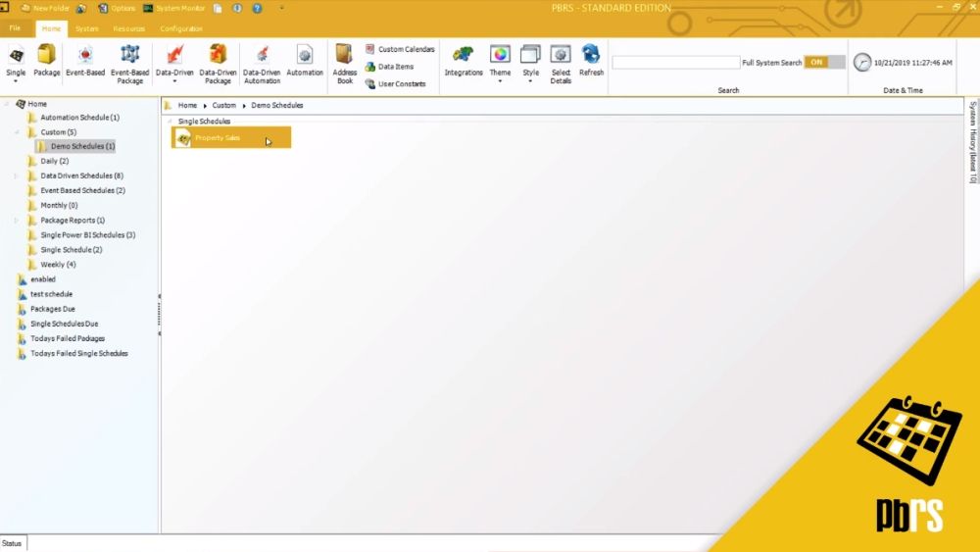Click the Property Sales schedule icon
This screenshot has height=552, width=980.
(183, 138)
